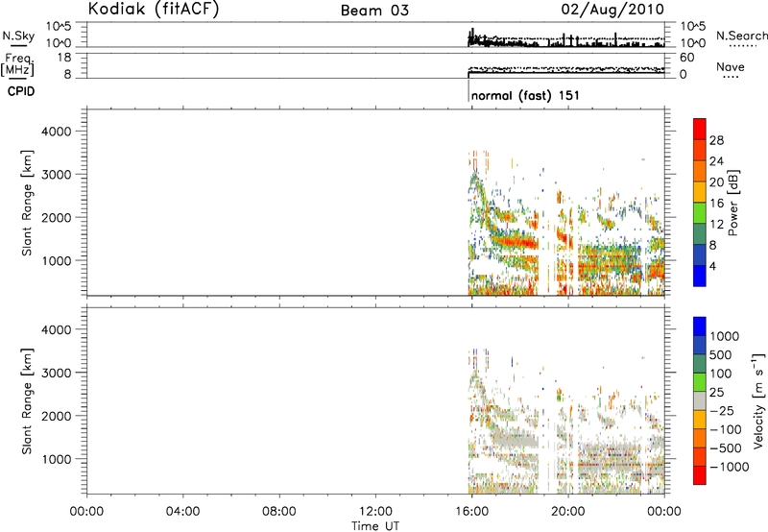The height and width of the screenshot is (532, 768).
Task: Click the 'Power [dB]' colorbar title
Action: tap(732, 203)
